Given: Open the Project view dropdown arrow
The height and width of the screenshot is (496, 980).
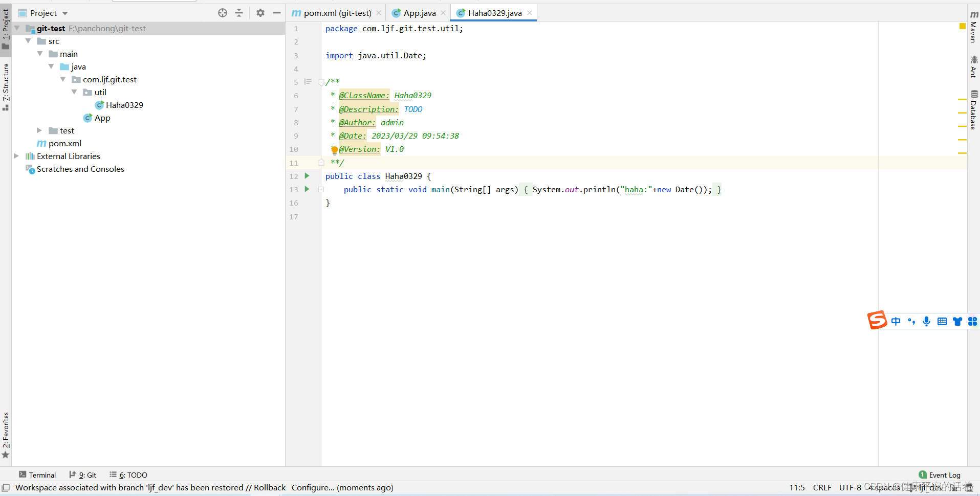Looking at the screenshot, I should tap(64, 13).
